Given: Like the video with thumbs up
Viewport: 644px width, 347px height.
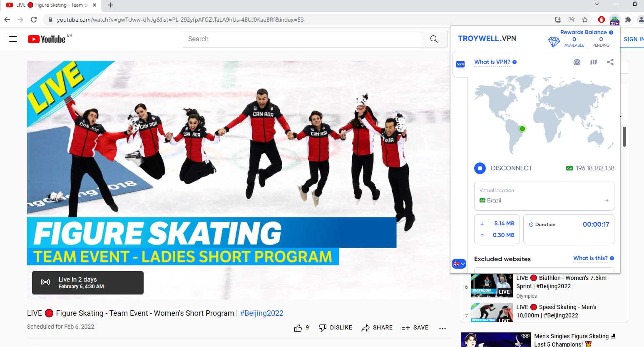Looking at the screenshot, I should [298, 328].
